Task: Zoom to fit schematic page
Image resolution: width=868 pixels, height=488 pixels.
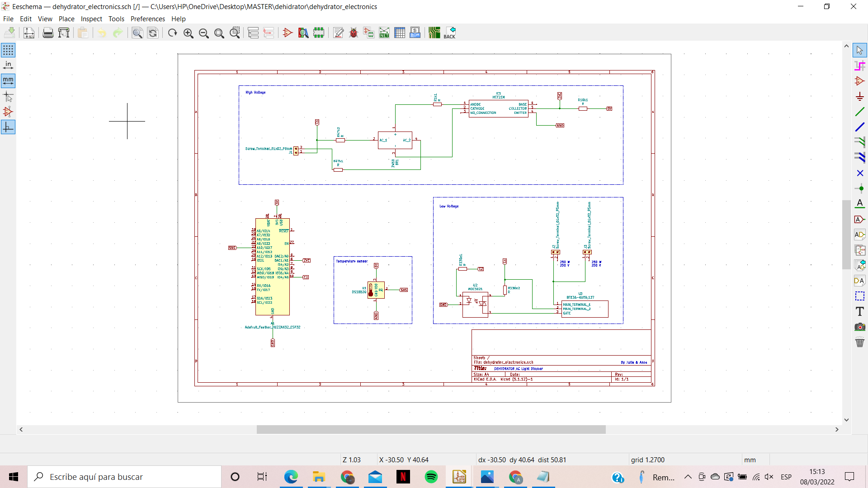Action: [219, 33]
